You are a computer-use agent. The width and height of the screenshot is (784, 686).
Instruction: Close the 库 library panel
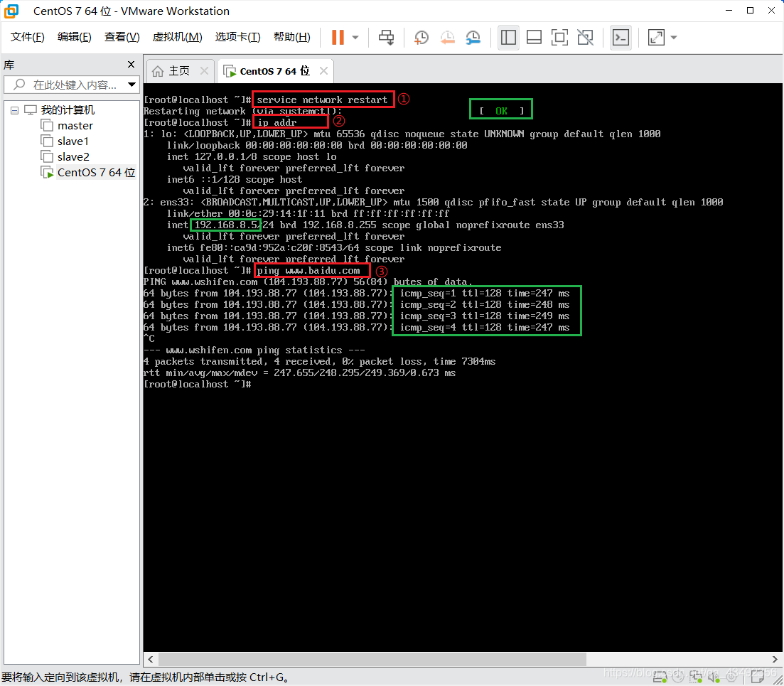(x=131, y=65)
